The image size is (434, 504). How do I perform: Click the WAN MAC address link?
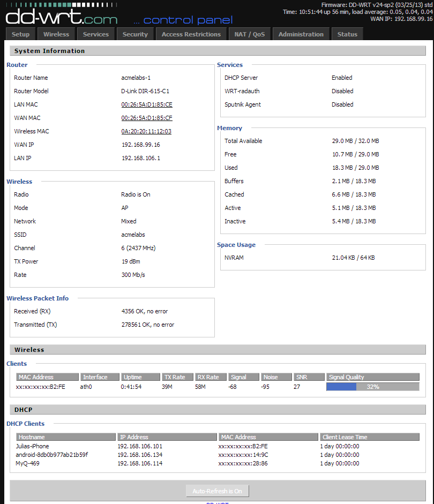(x=147, y=118)
